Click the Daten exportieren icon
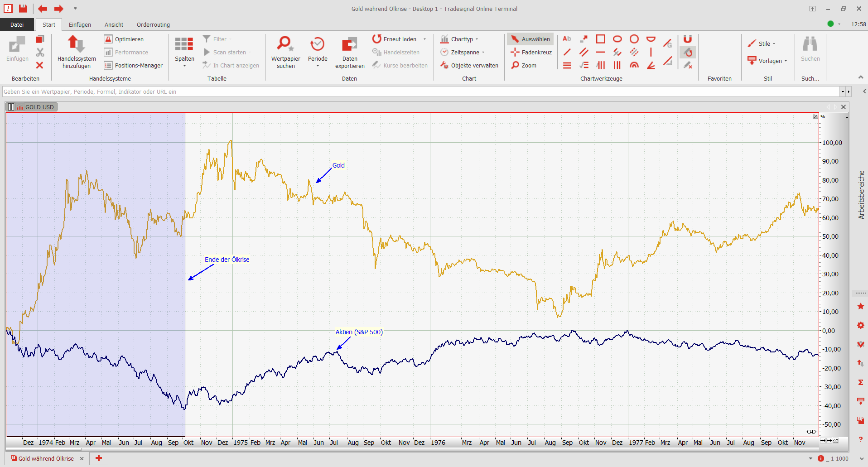868x467 pixels. click(349, 44)
